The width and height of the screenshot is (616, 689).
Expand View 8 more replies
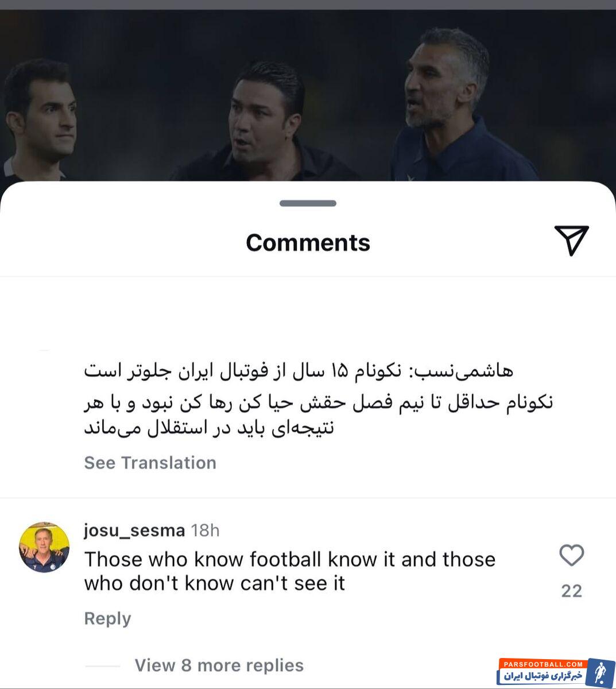[x=219, y=665]
